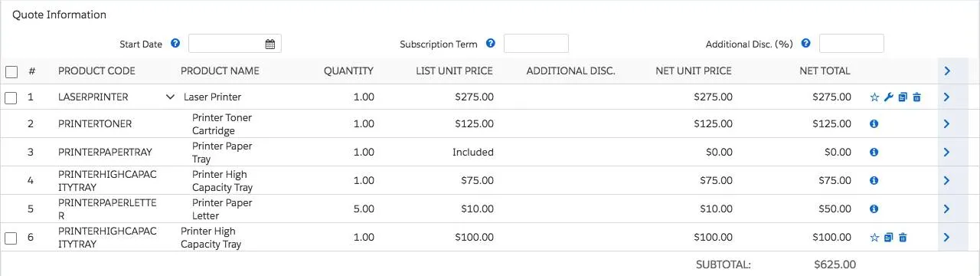Open calendar picker for Start Date
This screenshot has height=276, width=980.
(270, 44)
